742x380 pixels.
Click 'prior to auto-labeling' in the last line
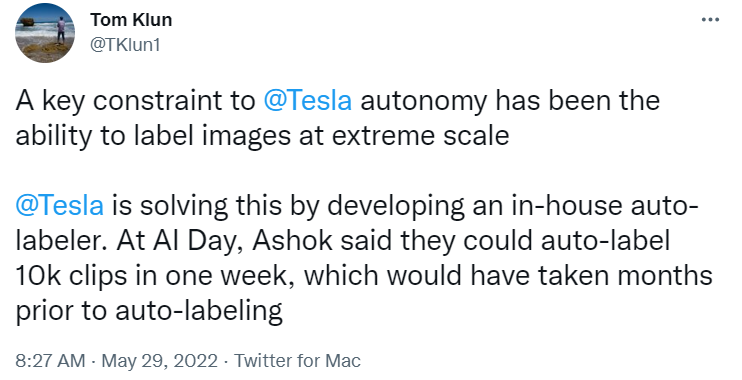[149, 312]
